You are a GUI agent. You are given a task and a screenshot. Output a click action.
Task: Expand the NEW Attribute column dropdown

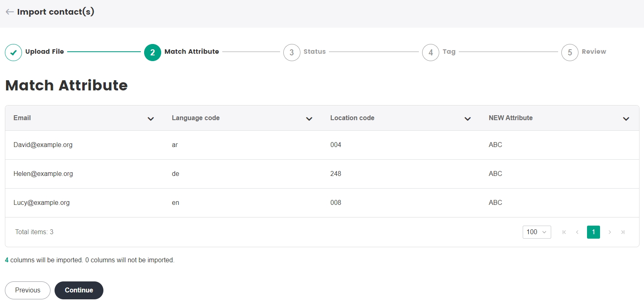[x=626, y=119]
